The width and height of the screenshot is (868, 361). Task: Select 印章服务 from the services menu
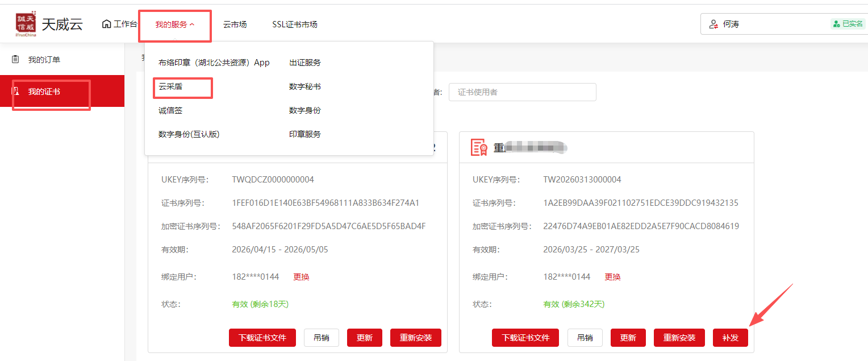click(305, 134)
